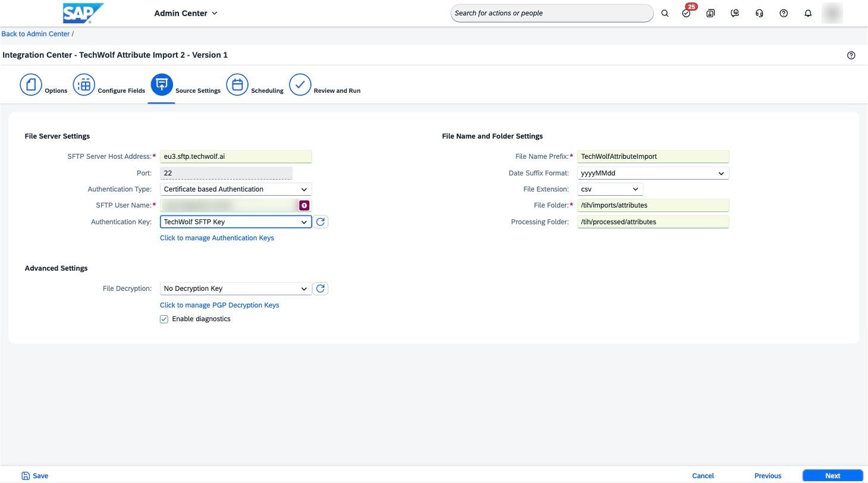Click the Cancel button
This screenshot has height=483, width=868.
click(x=703, y=476)
